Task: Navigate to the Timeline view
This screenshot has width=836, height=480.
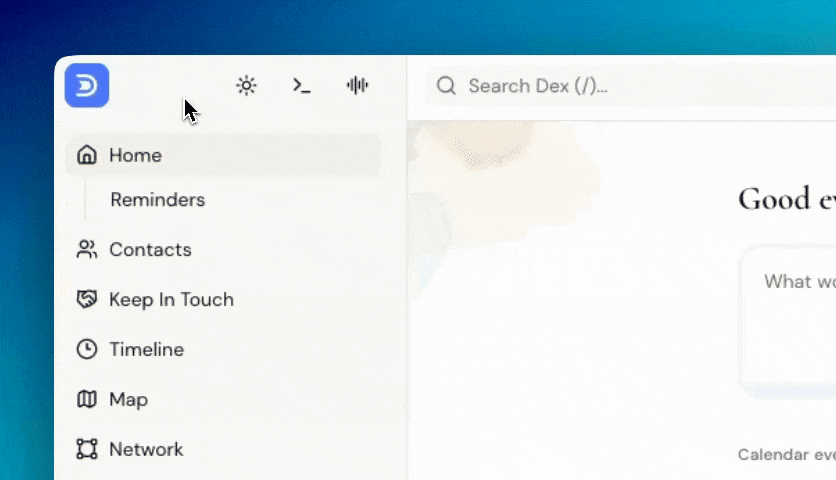Action: click(147, 349)
